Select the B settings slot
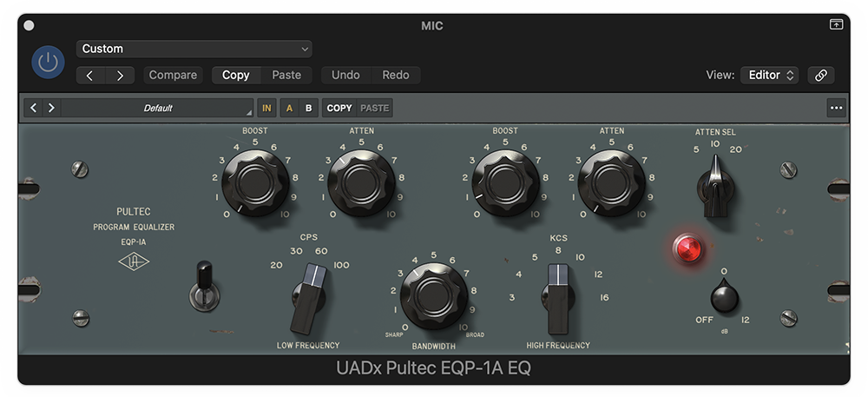This screenshot has height=397, width=868. [308, 108]
